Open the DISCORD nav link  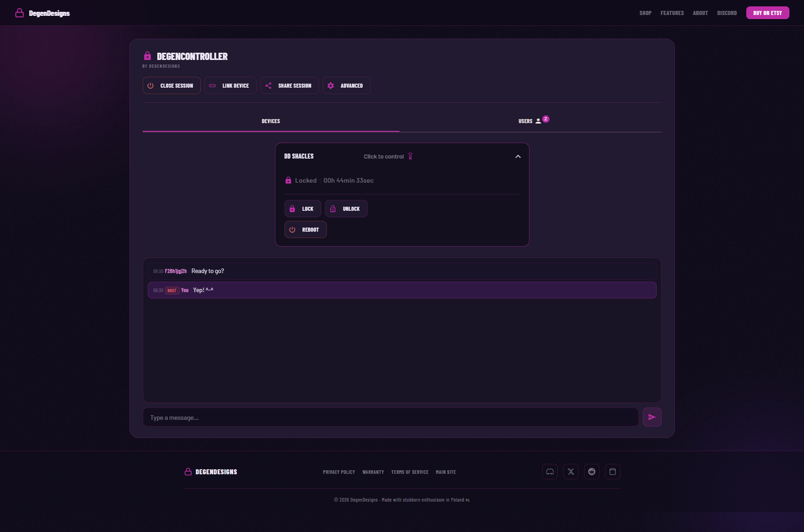[727, 13]
